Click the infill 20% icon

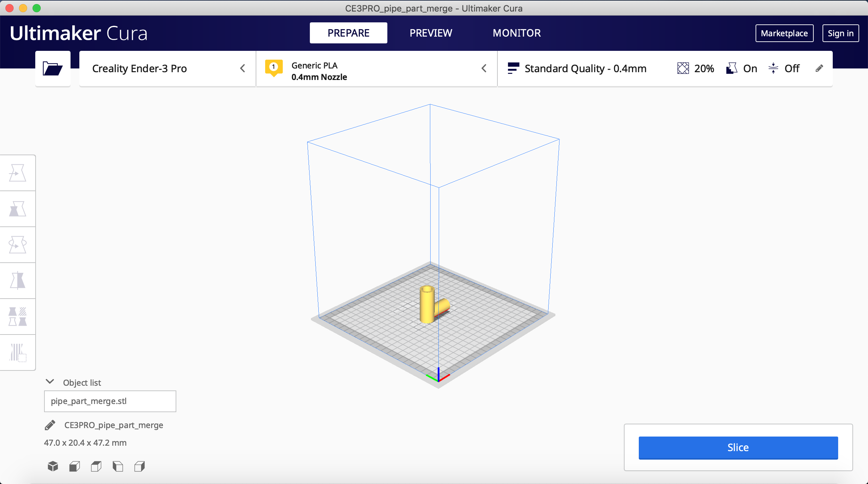[683, 68]
